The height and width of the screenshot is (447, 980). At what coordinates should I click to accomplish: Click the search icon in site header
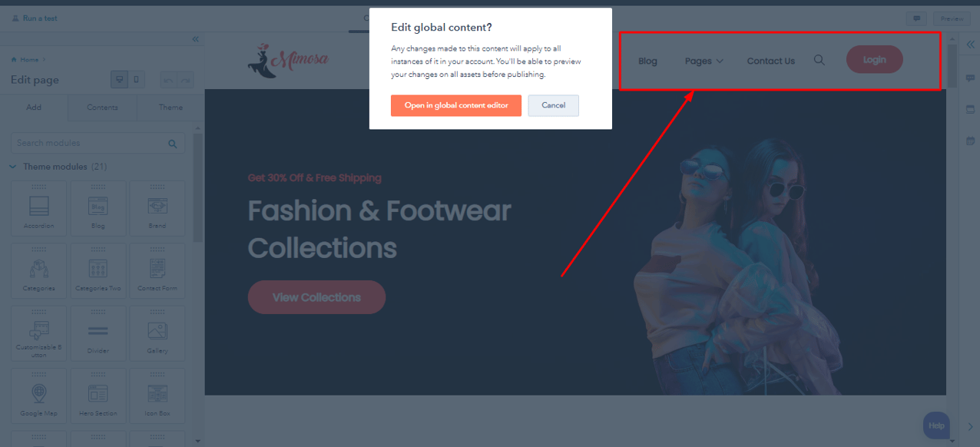819,60
